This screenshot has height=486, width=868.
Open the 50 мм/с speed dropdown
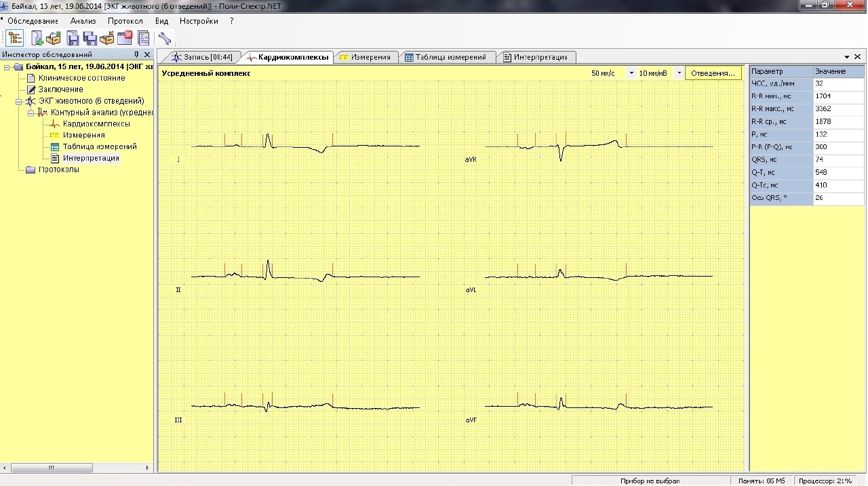click(x=631, y=73)
